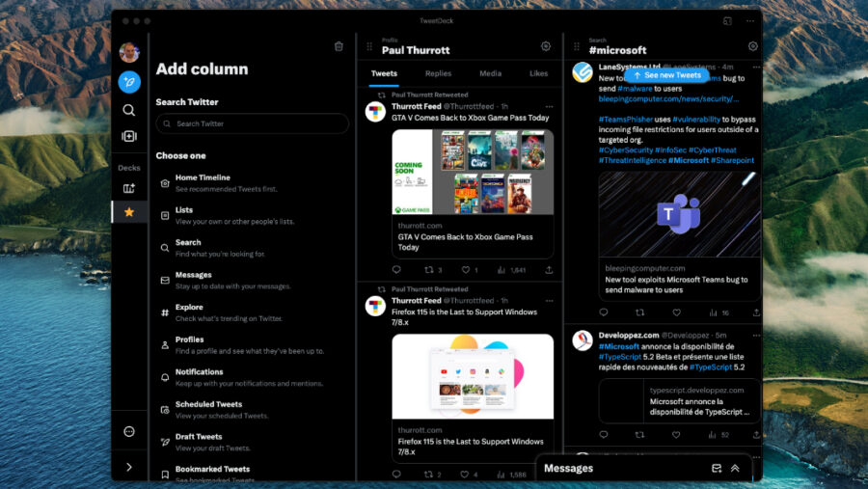Viewport: 868px width, 489px height.
Task: Open the #CyberSecurity hashtag
Action: (626, 150)
